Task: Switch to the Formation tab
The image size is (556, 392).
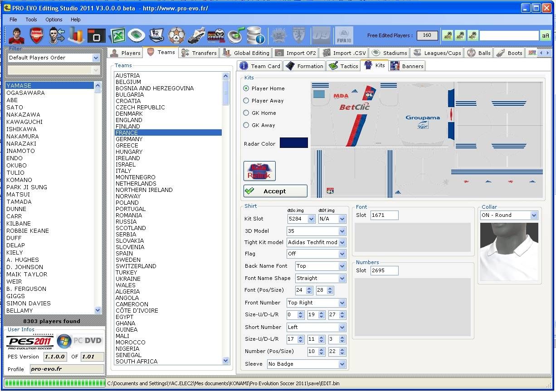Action: tap(304, 66)
